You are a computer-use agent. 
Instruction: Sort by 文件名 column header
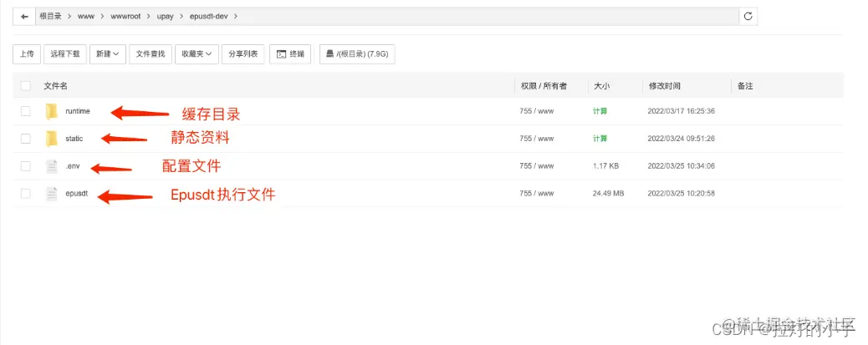coord(56,86)
